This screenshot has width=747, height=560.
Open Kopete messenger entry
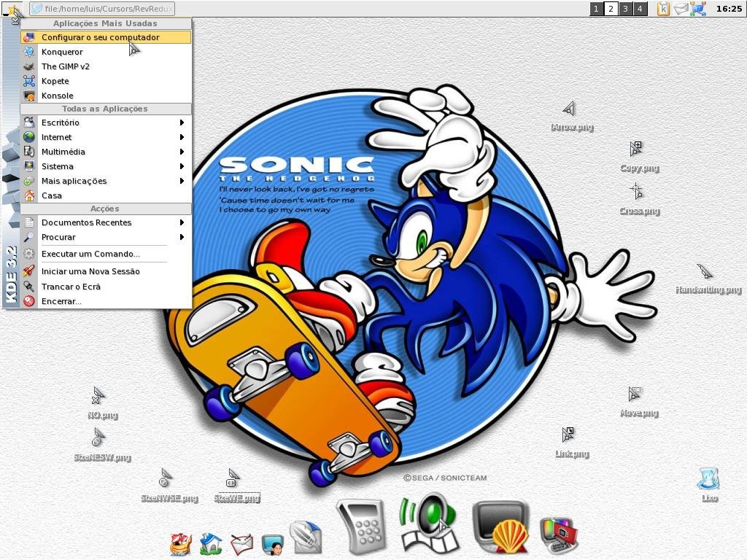(106, 81)
